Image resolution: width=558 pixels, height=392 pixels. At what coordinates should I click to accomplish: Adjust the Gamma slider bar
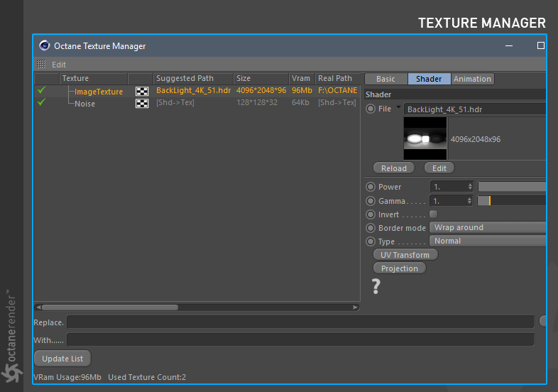[x=512, y=201]
